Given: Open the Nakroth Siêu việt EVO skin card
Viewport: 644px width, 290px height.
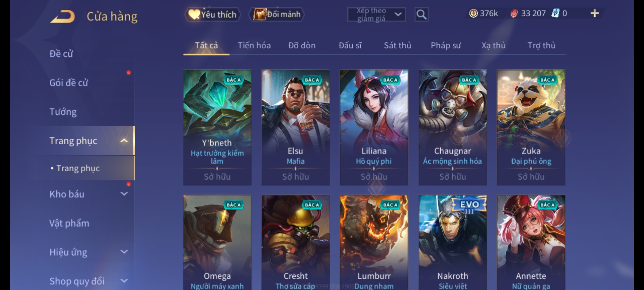Looking at the screenshot, I should (x=453, y=242).
